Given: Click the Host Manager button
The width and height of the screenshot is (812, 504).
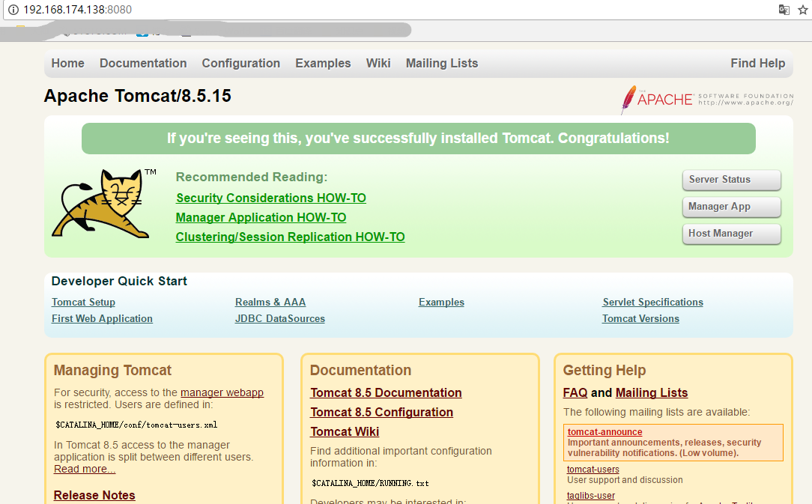Looking at the screenshot, I should click(x=731, y=234).
